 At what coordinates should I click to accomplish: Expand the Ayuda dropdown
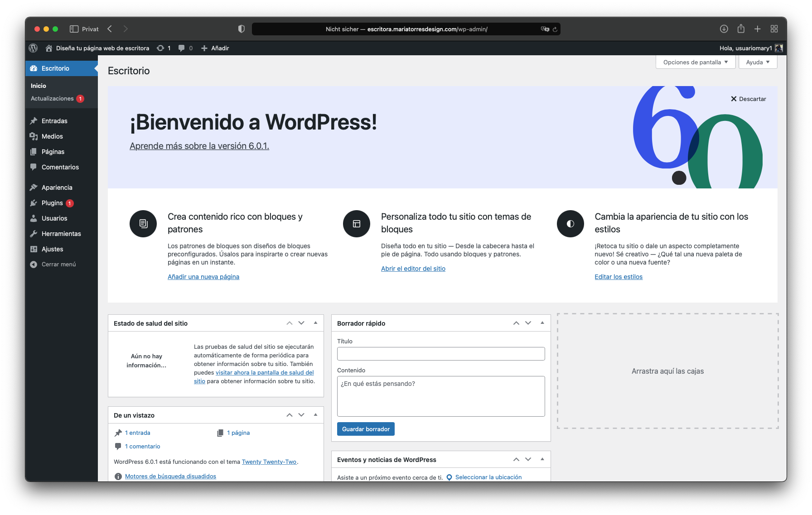pyautogui.click(x=757, y=62)
